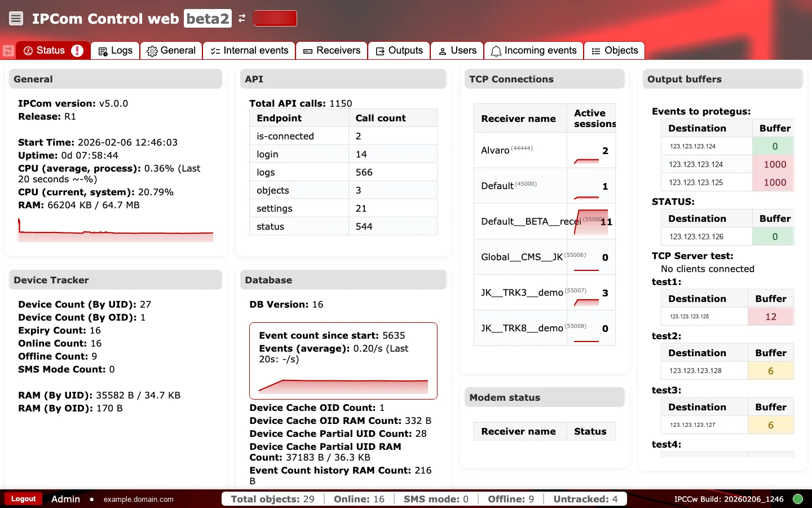Click the Objects list icon
812x508 pixels.
(x=595, y=51)
